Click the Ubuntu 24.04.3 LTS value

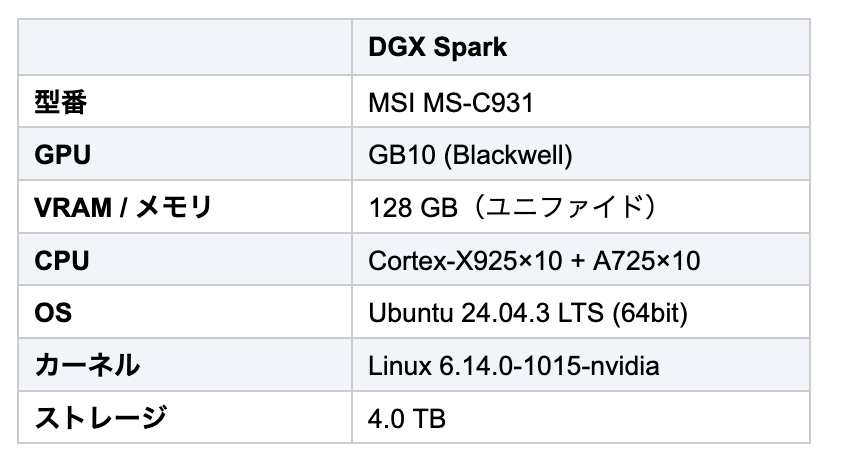tap(486, 313)
